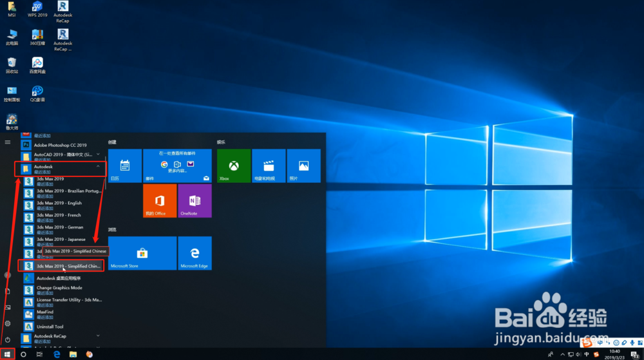The image size is (644, 360).
Task: Open volume control in system tray
Action: [578, 355]
